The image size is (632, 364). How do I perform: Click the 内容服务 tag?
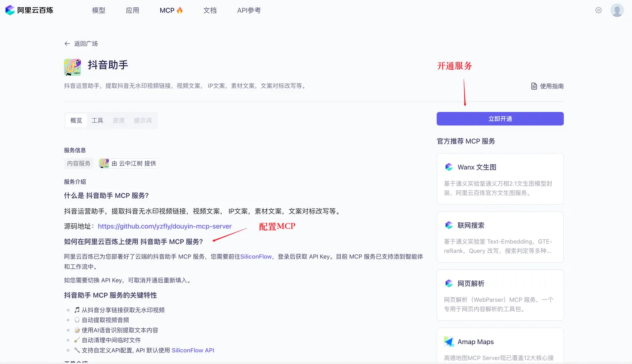79,163
